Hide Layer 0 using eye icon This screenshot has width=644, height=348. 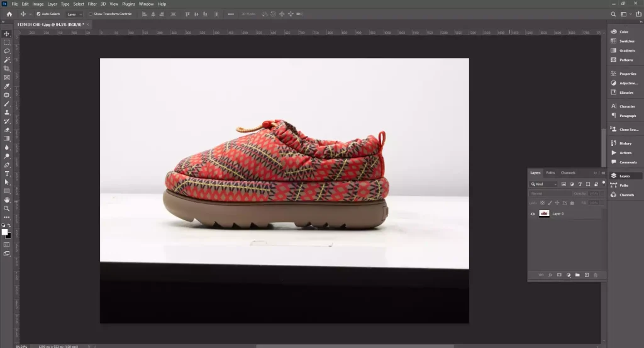(533, 214)
